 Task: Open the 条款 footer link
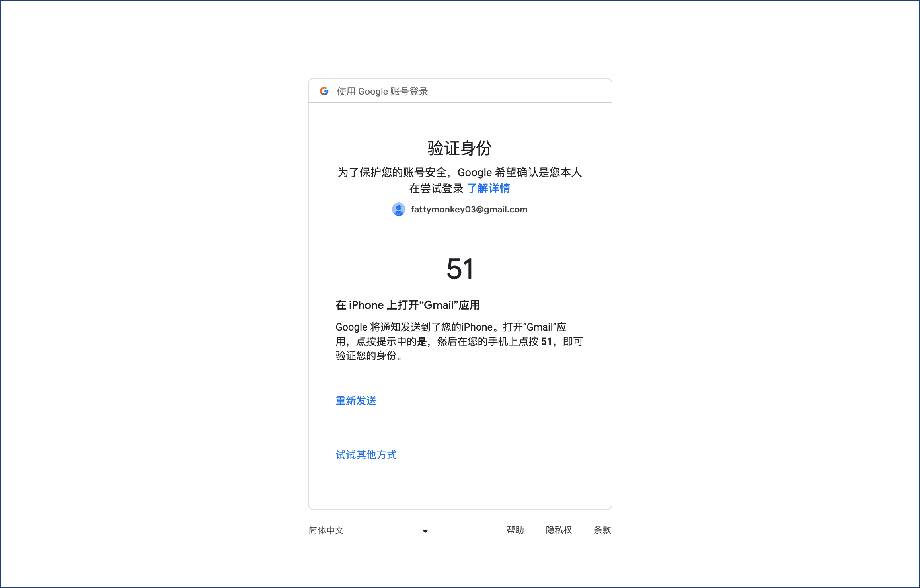pos(602,530)
